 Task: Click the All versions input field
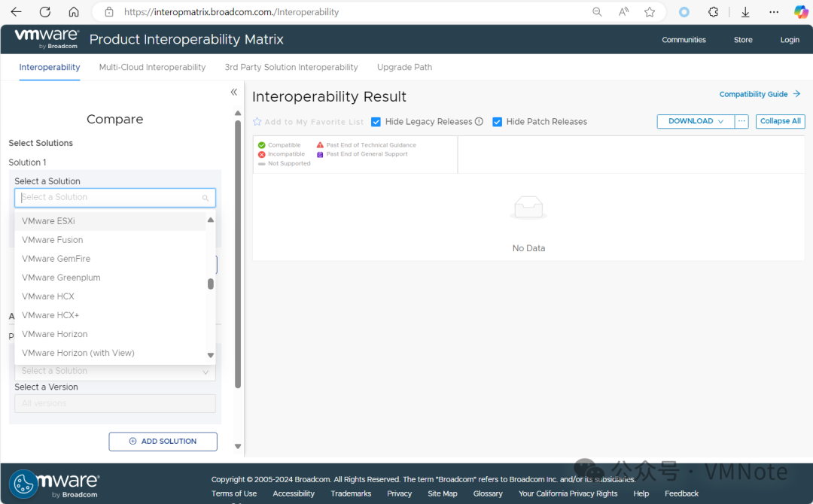click(x=115, y=403)
